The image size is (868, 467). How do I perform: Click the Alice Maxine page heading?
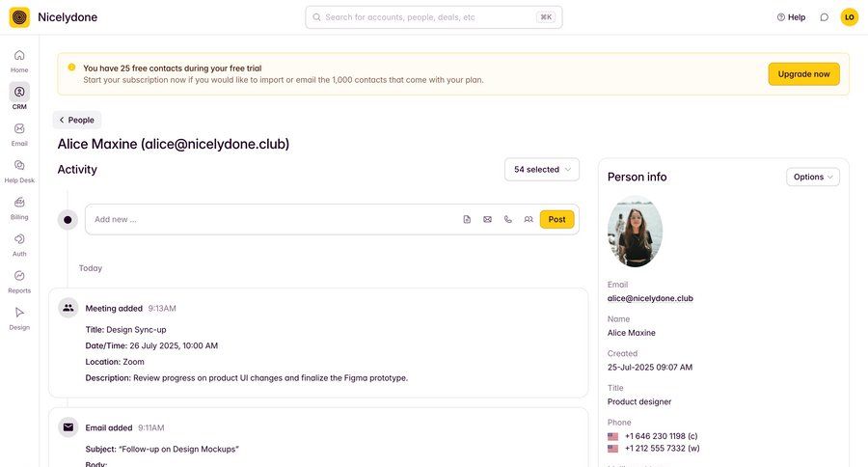[x=174, y=144]
